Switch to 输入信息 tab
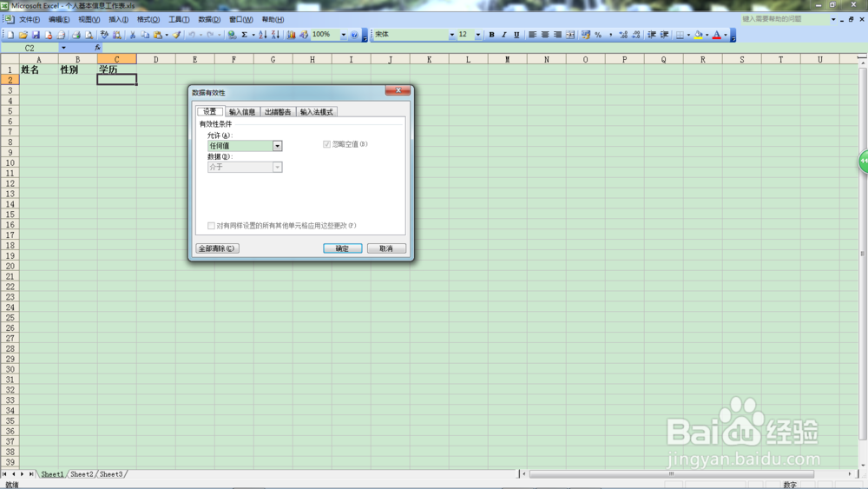Image resolution: width=868 pixels, height=489 pixels. click(242, 112)
